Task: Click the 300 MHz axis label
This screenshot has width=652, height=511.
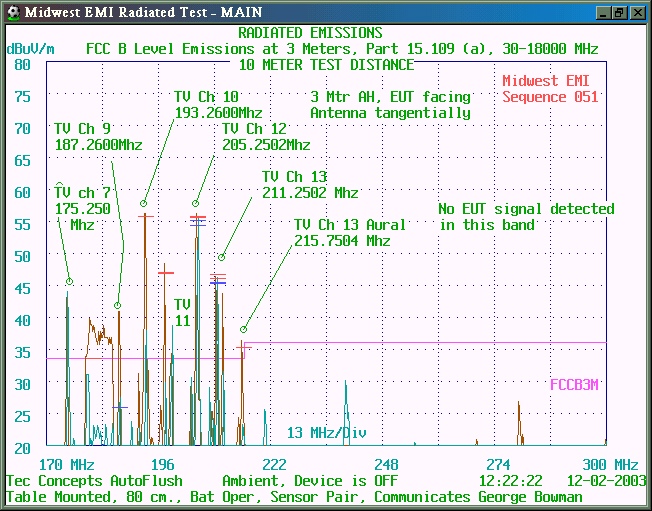Action: [x=609, y=465]
